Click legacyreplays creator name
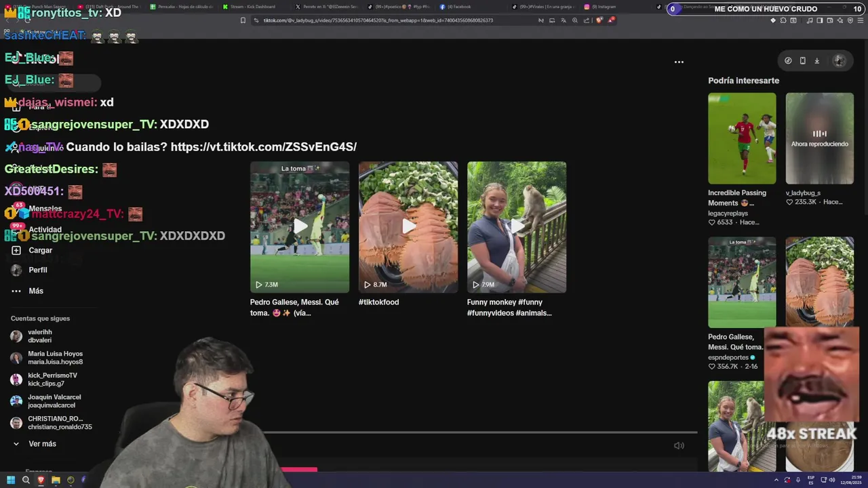This screenshot has height=488, width=868. click(728, 213)
